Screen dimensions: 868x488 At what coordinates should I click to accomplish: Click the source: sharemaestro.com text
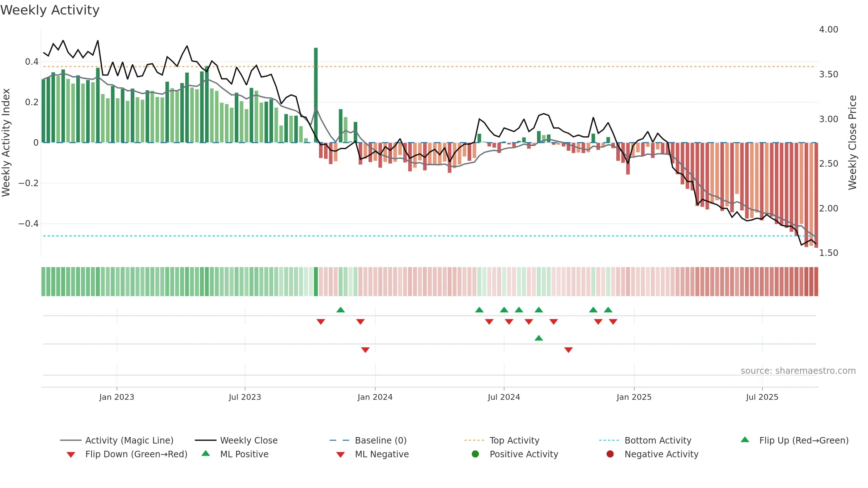pyautogui.click(x=798, y=371)
